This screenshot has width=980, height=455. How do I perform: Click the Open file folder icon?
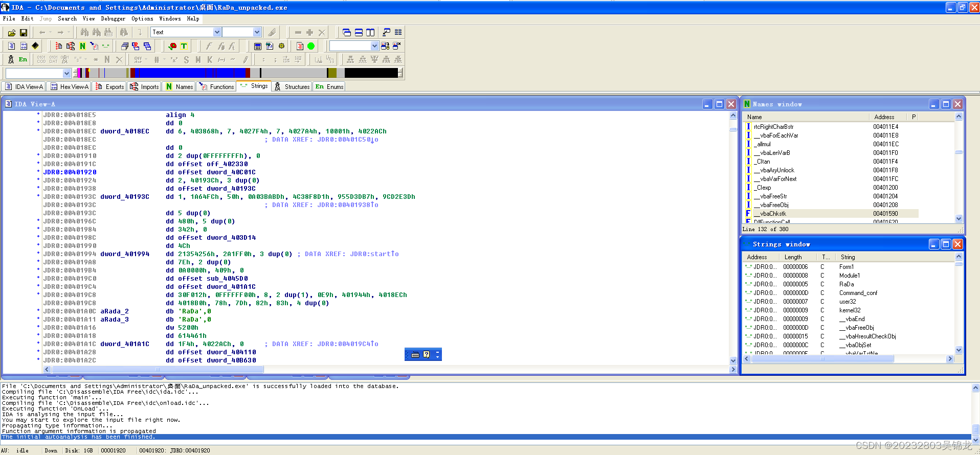11,33
